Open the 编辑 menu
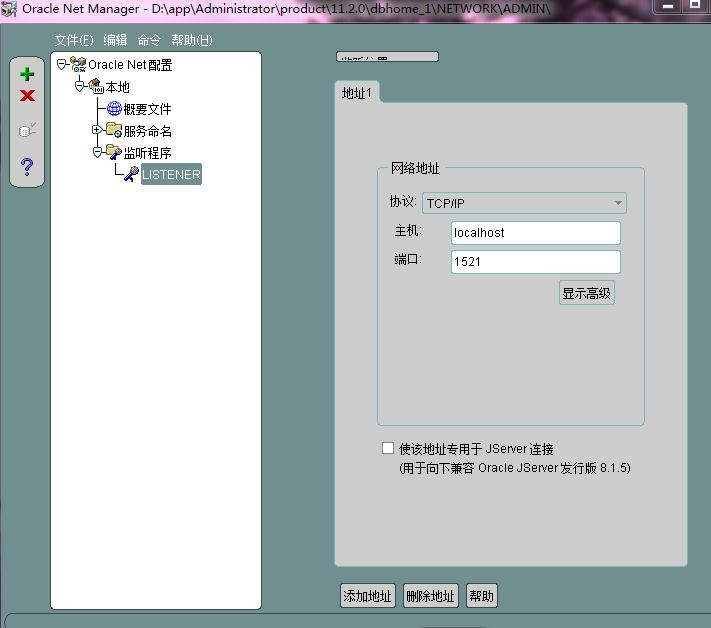711x628 pixels. coord(115,40)
